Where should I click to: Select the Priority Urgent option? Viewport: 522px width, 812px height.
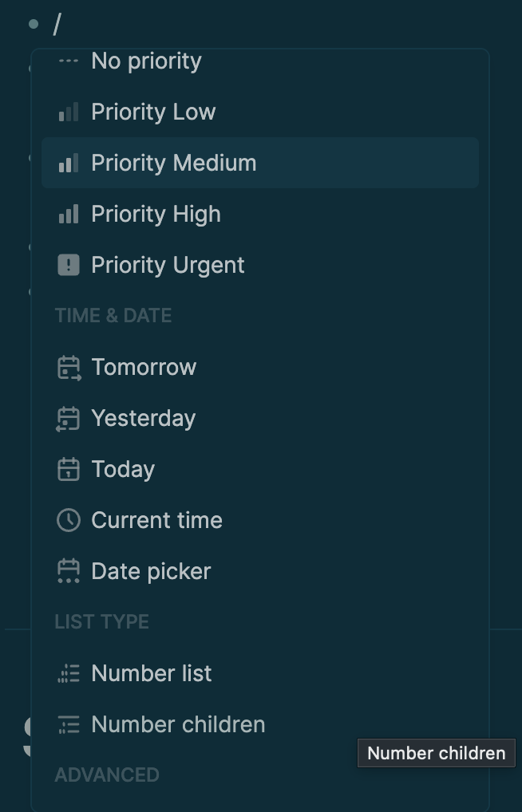[x=168, y=265]
